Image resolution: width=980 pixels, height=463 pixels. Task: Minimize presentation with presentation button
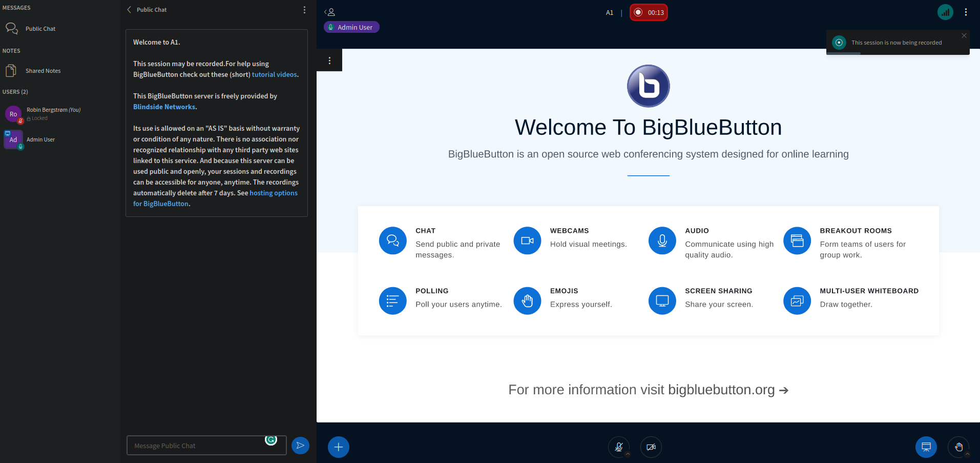click(x=926, y=447)
